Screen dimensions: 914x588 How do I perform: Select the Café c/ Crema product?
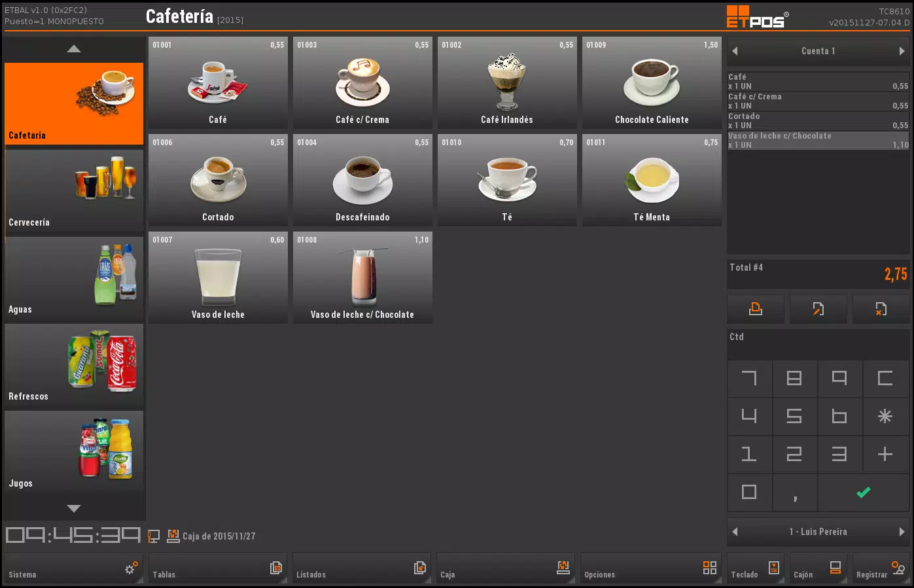362,82
